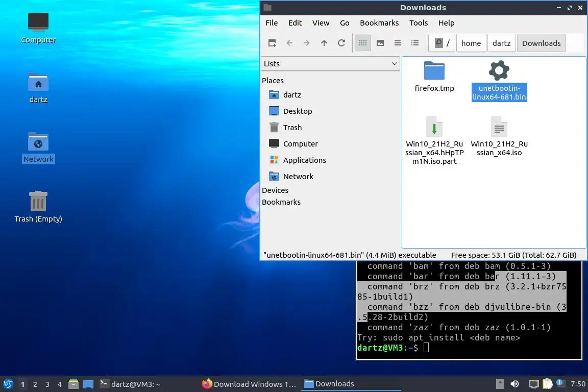Open the volume control tray icon

[x=515, y=384]
